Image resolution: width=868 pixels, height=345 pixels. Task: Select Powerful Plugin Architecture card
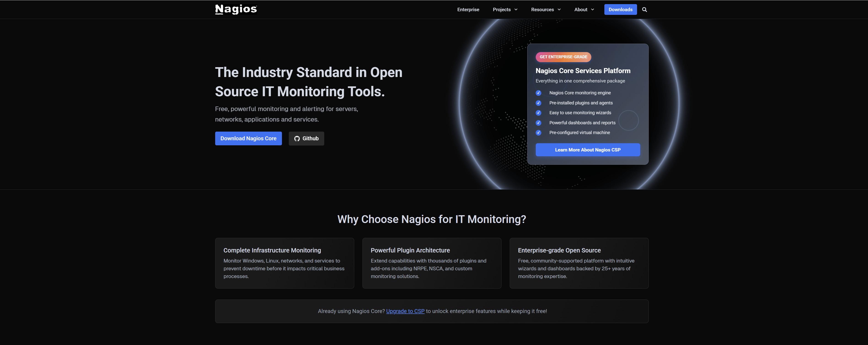431,263
